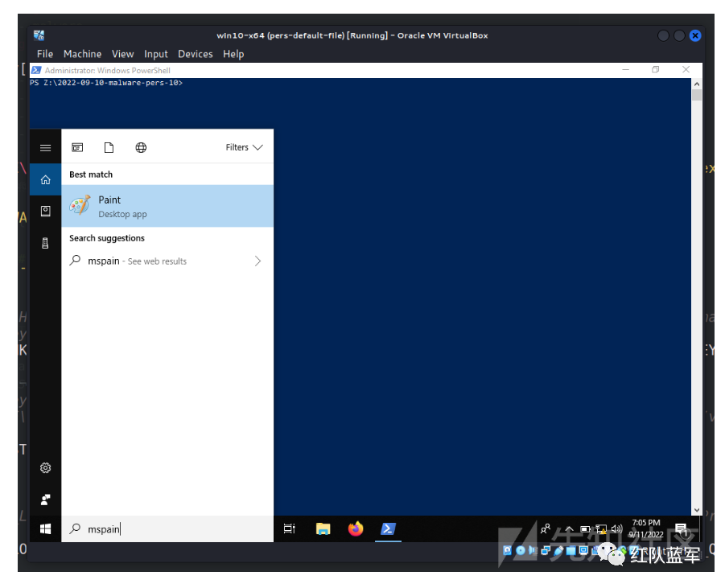725x588 pixels.
Task: Click PowerShell scrollbar down arrow
Action: pyautogui.click(x=697, y=510)
